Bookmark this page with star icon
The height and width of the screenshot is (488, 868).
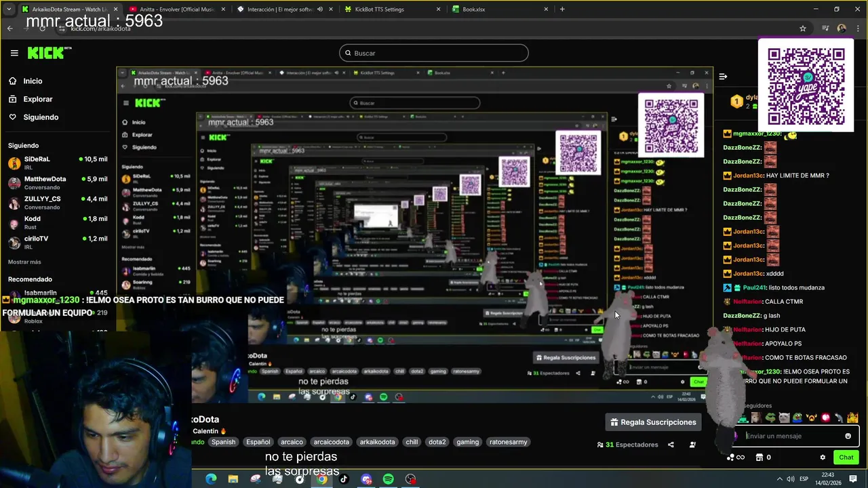[x=803, y=28]
